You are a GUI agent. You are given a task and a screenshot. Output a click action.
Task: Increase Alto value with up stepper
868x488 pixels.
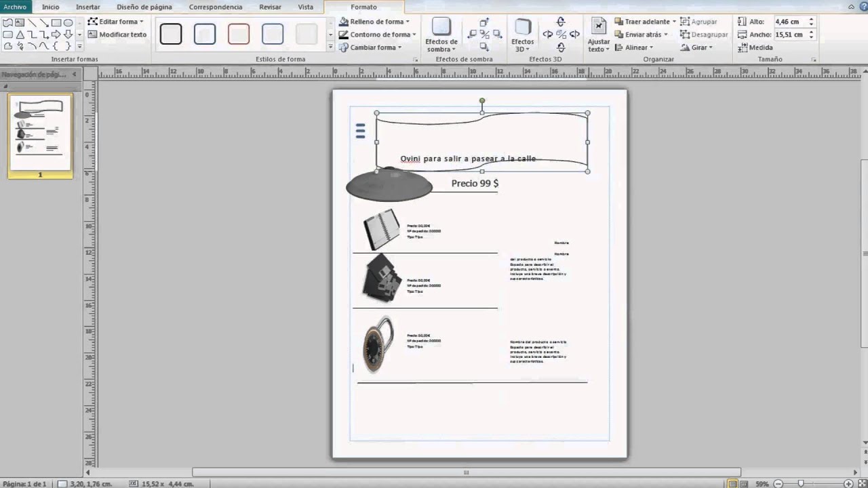pyautogui.click(x=811, y=20)
